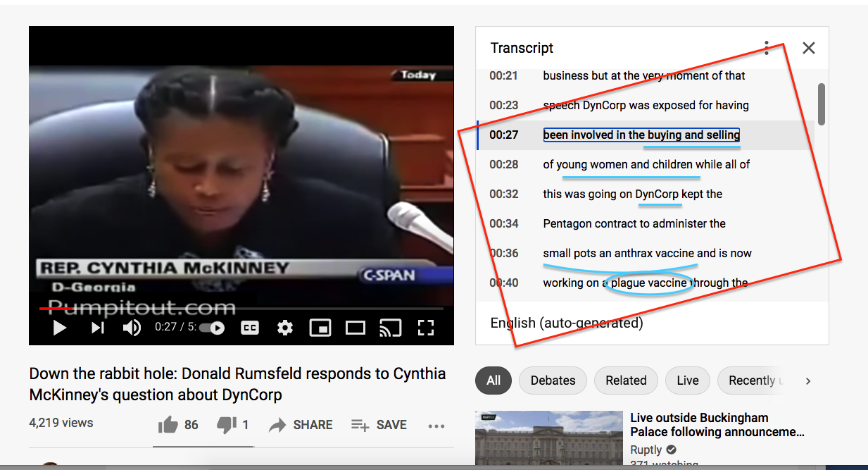The image size is (868, 470).
Task: Turn on closed captions
Action: (250, 328)
